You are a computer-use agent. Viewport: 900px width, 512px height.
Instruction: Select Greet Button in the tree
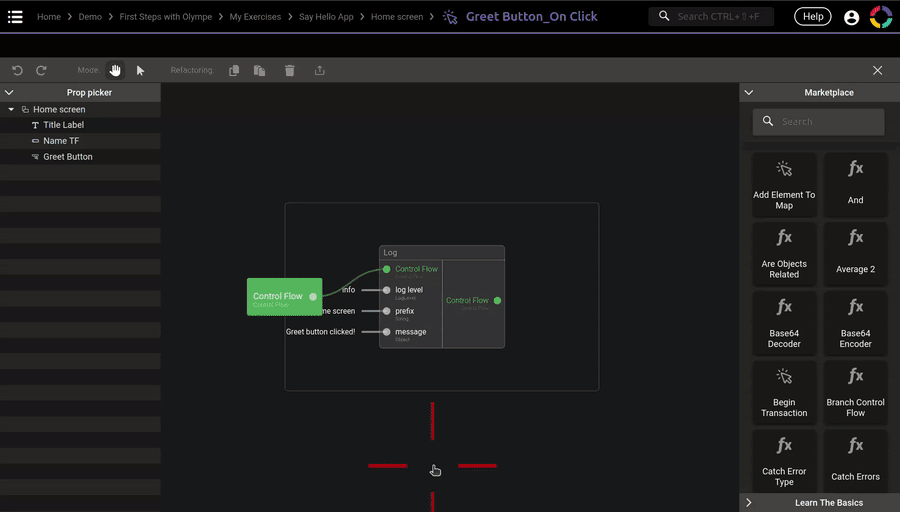[68, 157]
